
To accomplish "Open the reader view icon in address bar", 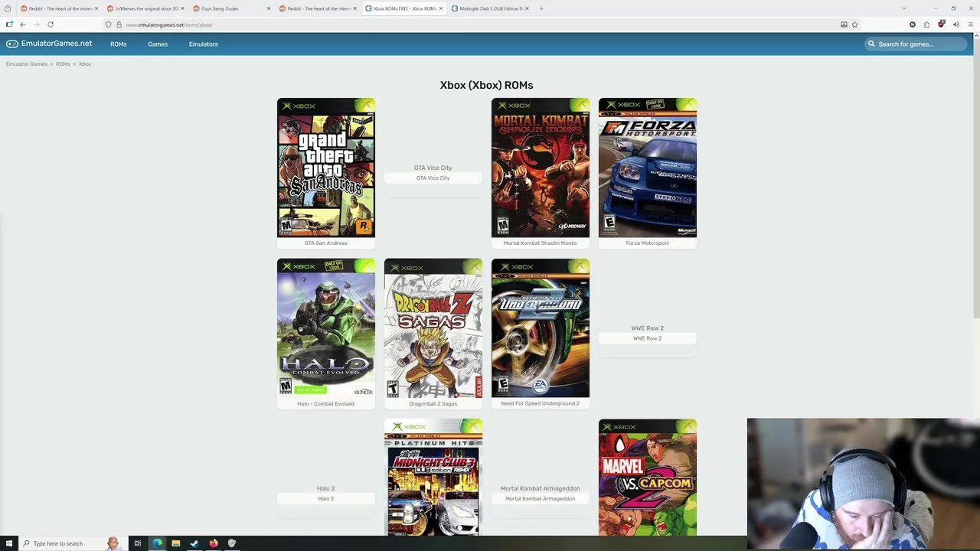I will coord(844,24).
